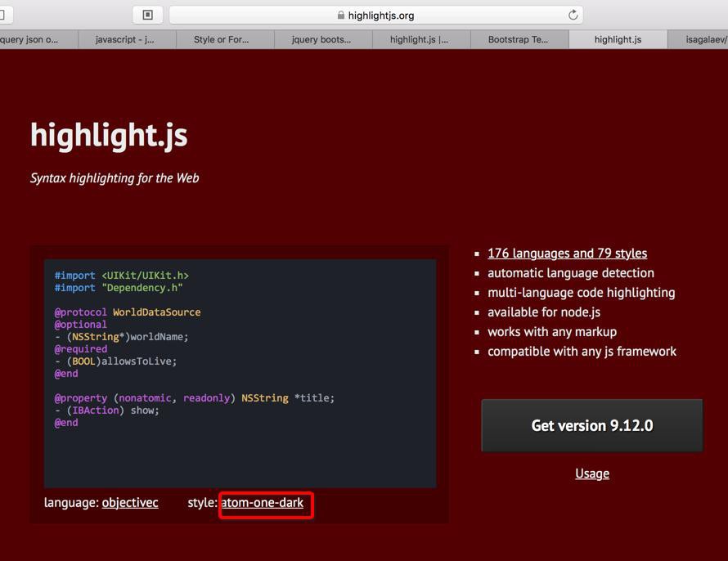Switch to the 'Bootstrap Te...' tab
728x561 pixels.
[519, 39]
